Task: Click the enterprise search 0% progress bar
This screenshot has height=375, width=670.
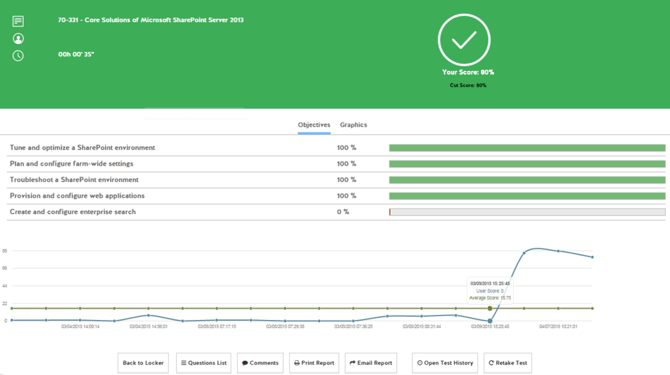Action: 527,212
